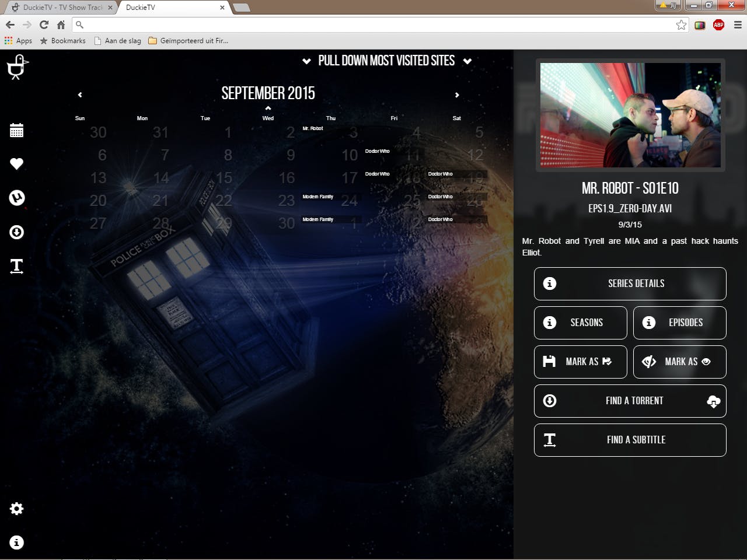Screen dimensions: 747x560
Task: Bookmark this page with the star icon
Action: 681,24
